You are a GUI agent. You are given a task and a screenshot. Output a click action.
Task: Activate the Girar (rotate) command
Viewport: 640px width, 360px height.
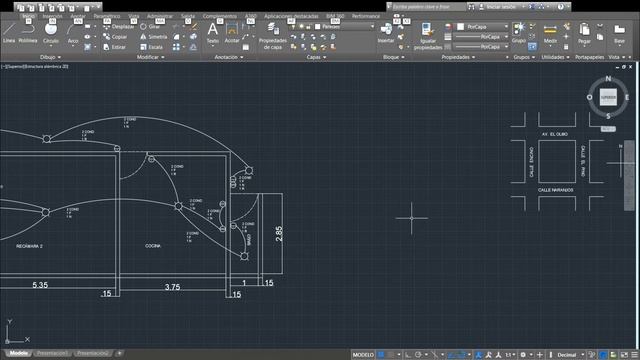point(150,27)
